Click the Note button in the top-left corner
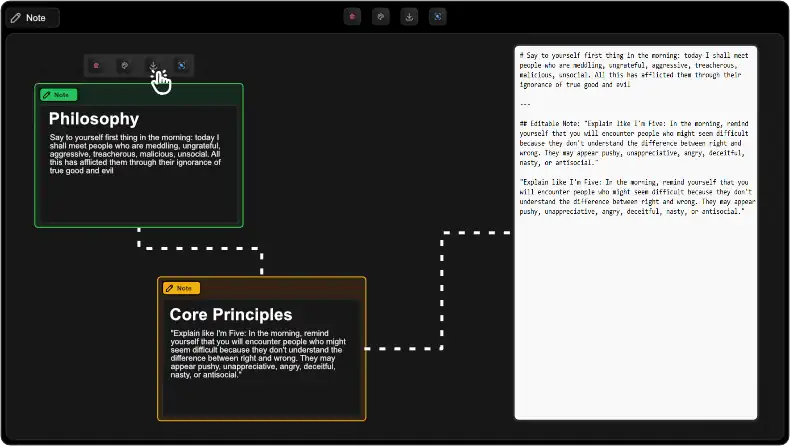The image size is (790, 446). click(31, 18)
